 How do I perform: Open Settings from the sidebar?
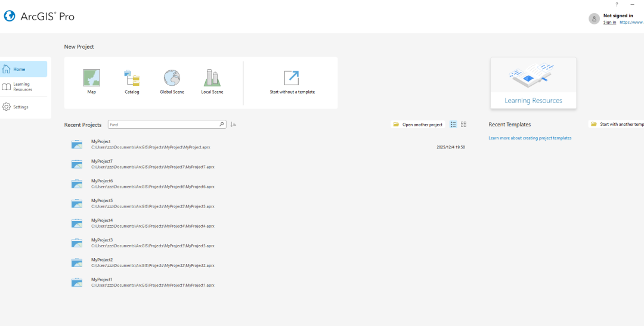click(x=24, y=107)
